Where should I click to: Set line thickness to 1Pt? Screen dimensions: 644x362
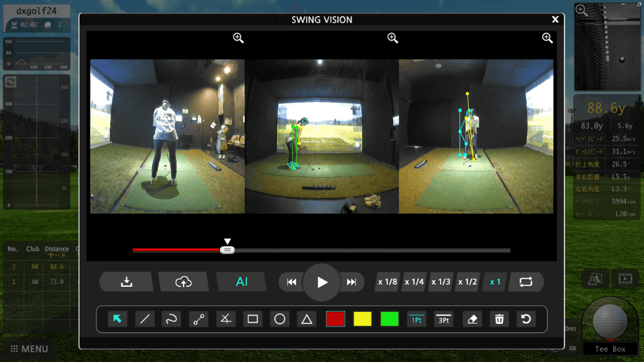click(416, 319)
